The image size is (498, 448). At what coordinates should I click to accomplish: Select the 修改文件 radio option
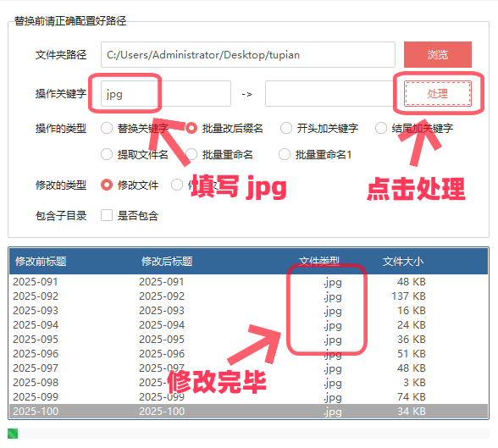(107, 185)
